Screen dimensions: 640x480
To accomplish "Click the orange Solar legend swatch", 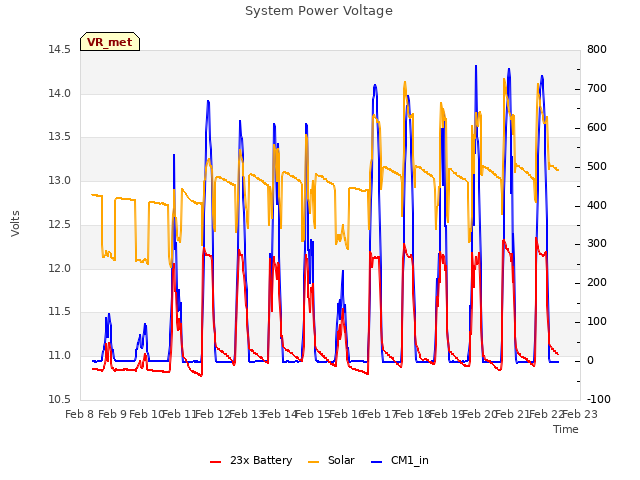I will (313, 462).
